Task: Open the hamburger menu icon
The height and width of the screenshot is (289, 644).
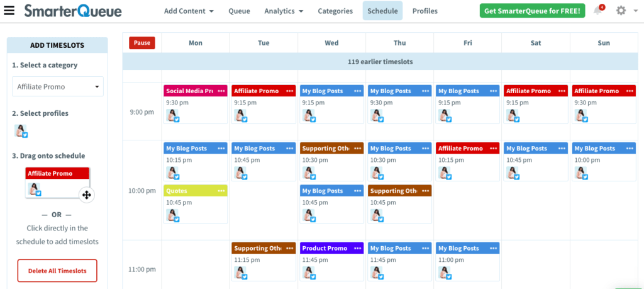Action: click(9, 10)
